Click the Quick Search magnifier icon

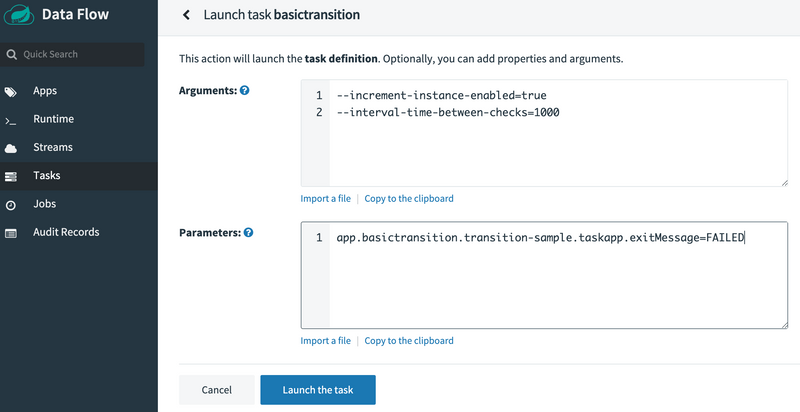tap(11, 55)
